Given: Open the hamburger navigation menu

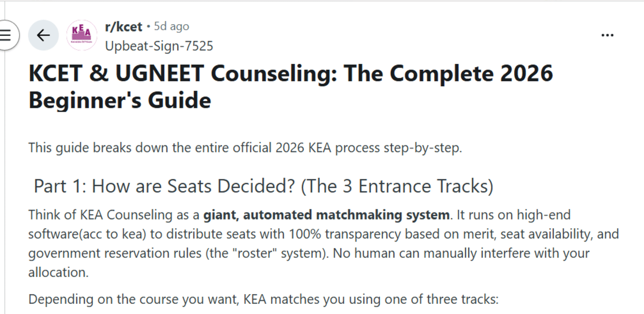Looking at the screenshot, I should point(5,35).
